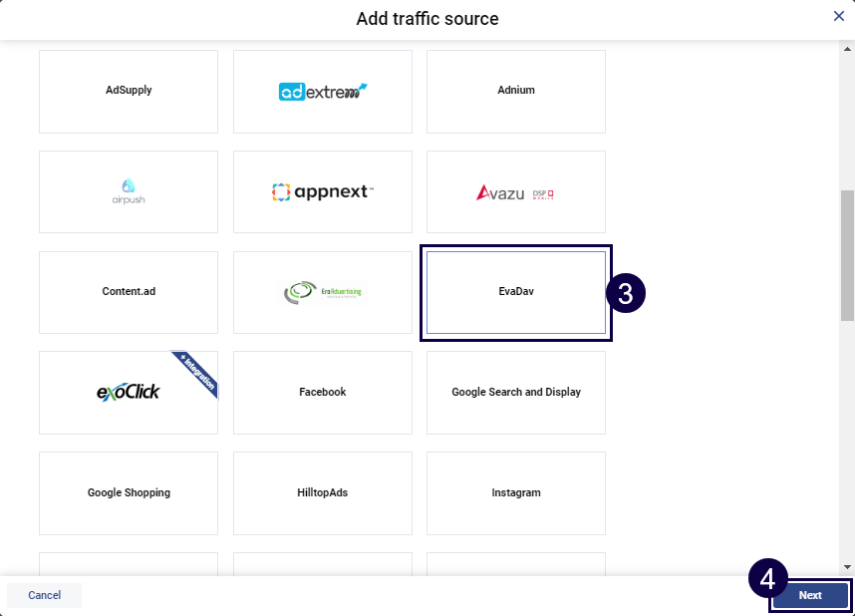Pick the Content.ad traffic source
The image size is (855, 616).
click(128, 292)
